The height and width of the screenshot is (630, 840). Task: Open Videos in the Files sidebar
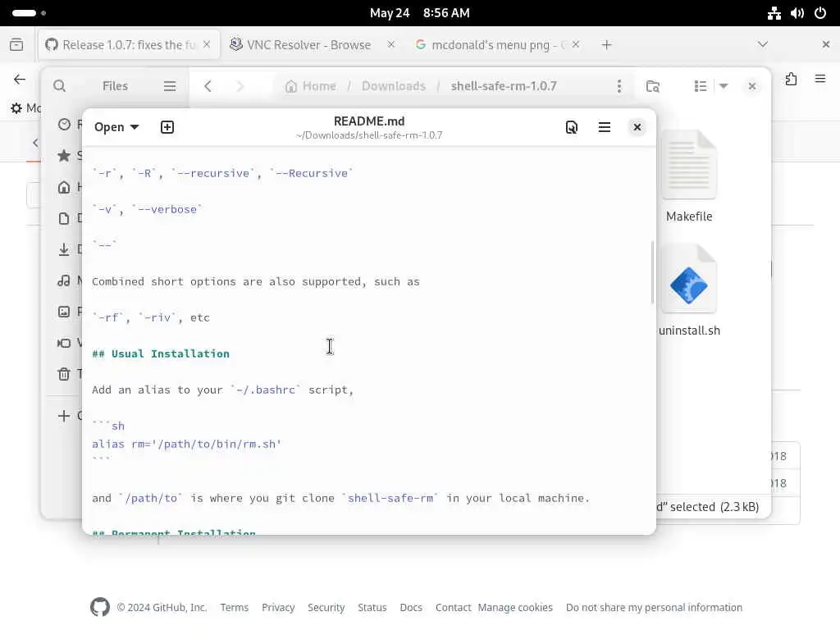tap(64, 342)
